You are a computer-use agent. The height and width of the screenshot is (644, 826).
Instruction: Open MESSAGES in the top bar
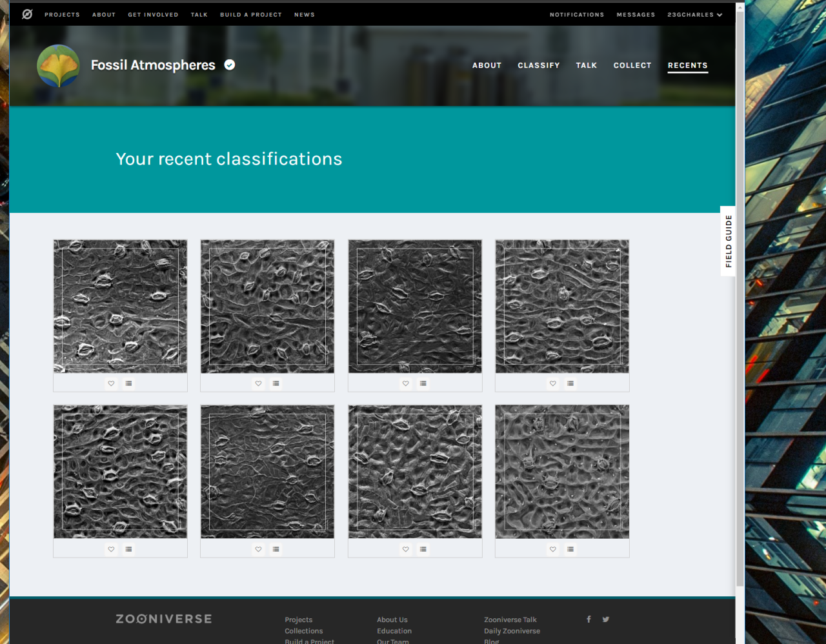(x=636, y=14)
